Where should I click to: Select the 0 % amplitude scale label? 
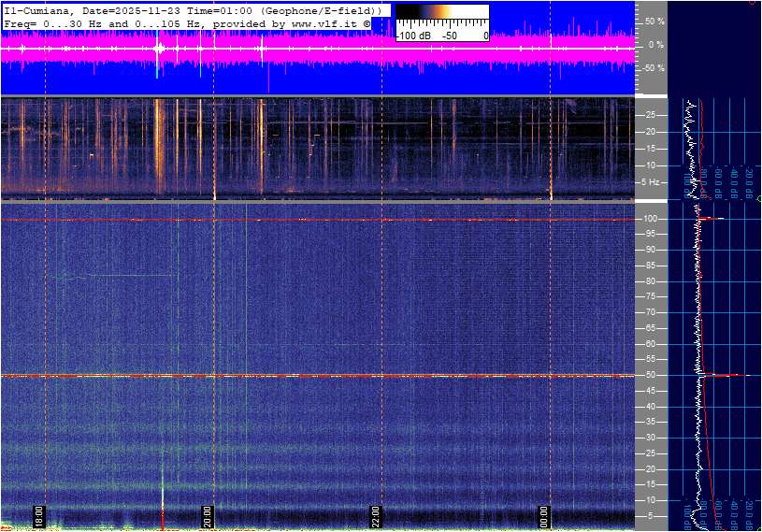coord(656,44)
